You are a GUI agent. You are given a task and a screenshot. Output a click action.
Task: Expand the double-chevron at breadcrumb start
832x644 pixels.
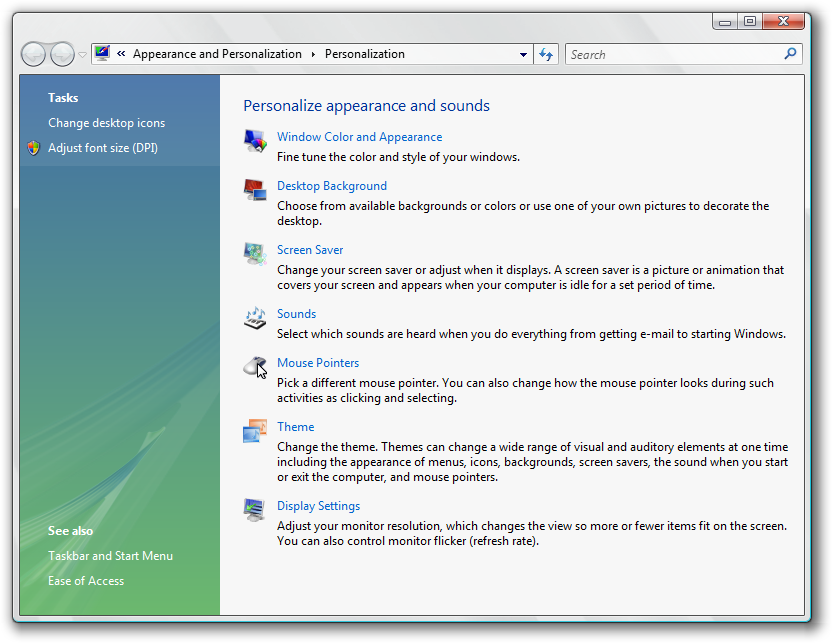tap(121, 54)
